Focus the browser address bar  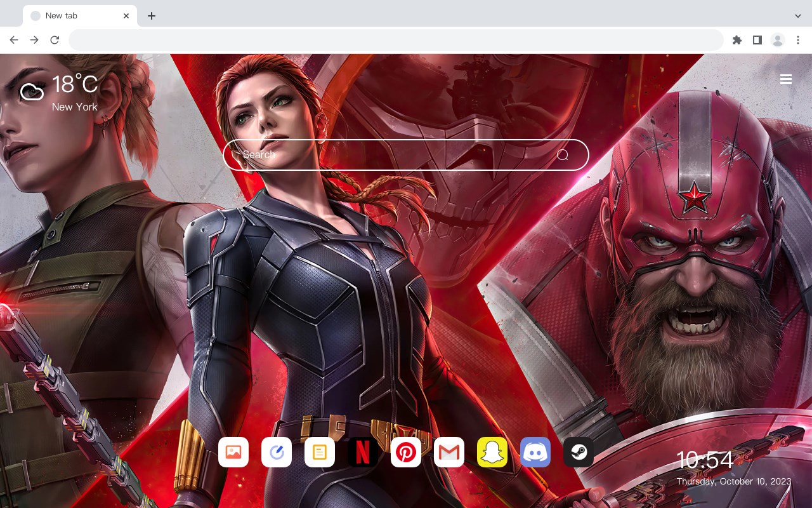396,40
